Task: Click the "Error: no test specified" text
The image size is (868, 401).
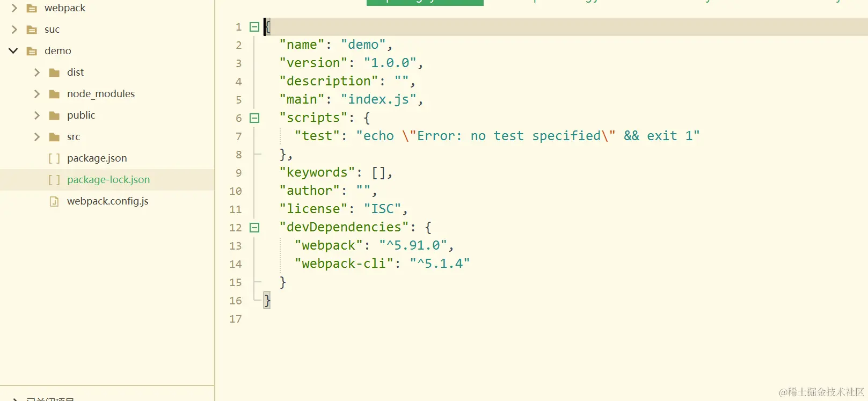Action: point(508,136)
